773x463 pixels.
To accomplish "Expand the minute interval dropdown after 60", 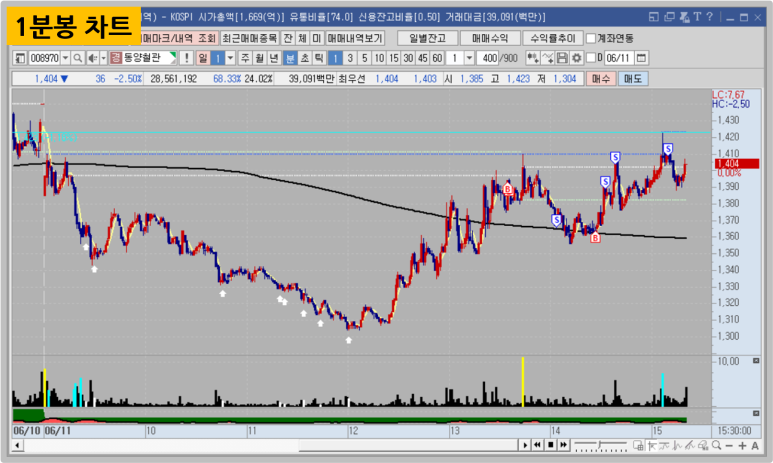I will [471, 58].
